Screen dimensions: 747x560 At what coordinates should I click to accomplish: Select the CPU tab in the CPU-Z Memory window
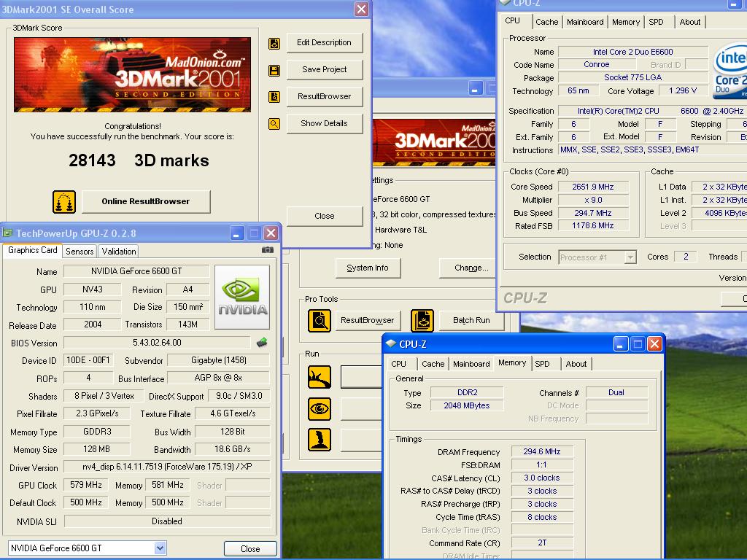point(399,364)
